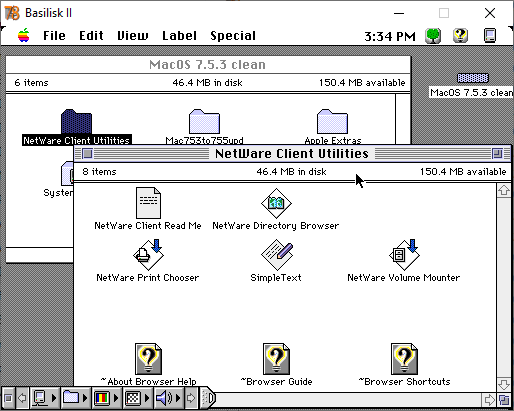The height and width of the screenshot is (411, 514).
Task: Click the Control Strip left scroll arrow
Action: pos(22,398)
